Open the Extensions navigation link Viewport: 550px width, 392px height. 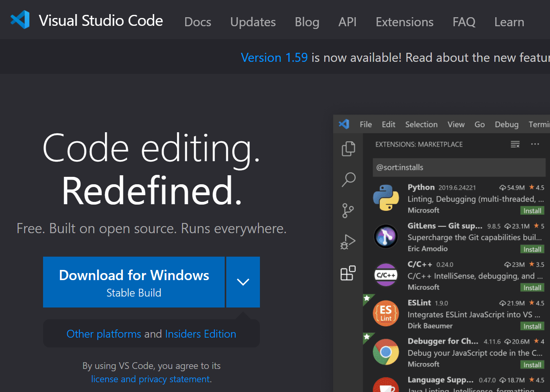(404, 22)
